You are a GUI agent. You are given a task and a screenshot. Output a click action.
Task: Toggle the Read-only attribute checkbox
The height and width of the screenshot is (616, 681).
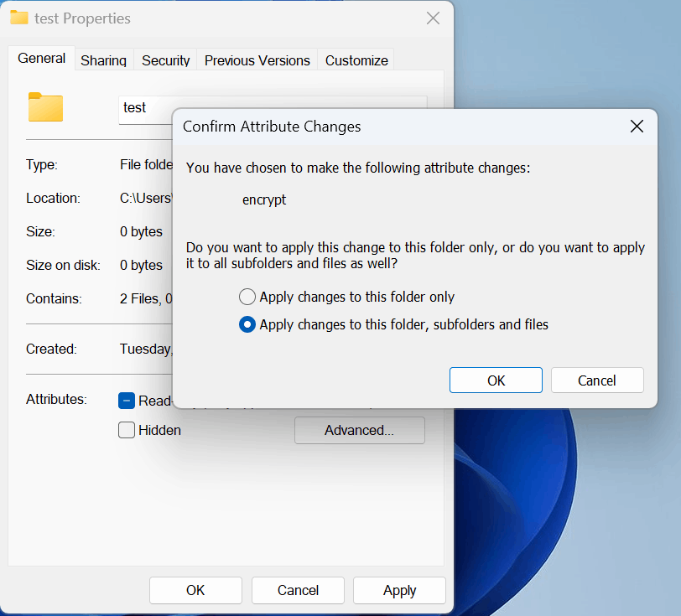(127, 401)
